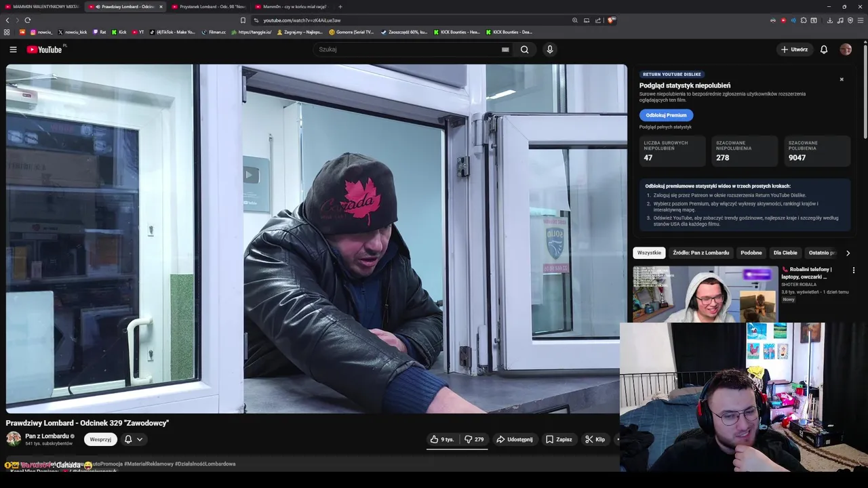This screenshot has height=488, width=868.
Task: Expand notification preferences dropdown next to bell
Action: pos(140,439)
